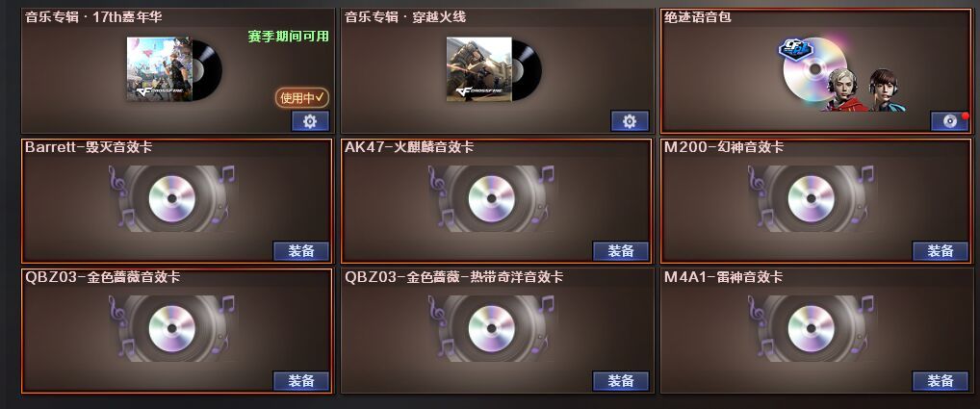This screenshot has height=409, width=980.
Task: Click the AK47-火麒麟音效卡 speaker disc icon
Action: [491, 198]
